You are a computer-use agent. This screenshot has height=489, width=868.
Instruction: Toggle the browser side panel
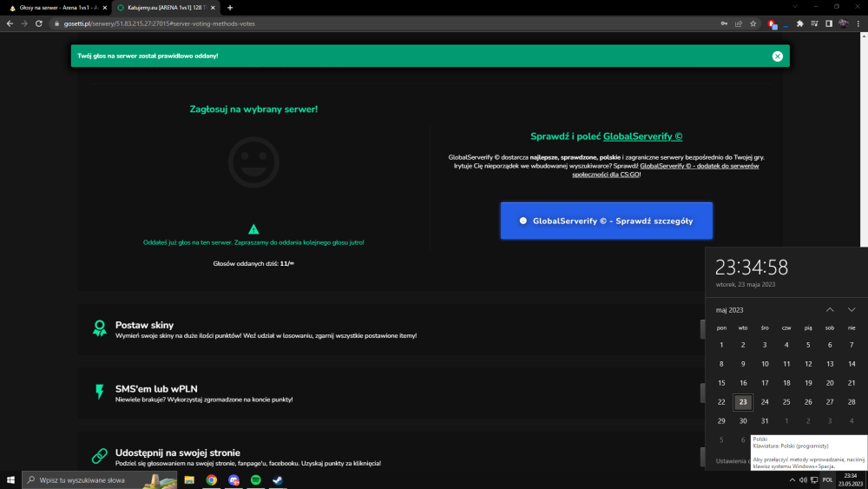pyautogui.click(x=829, y=23)
